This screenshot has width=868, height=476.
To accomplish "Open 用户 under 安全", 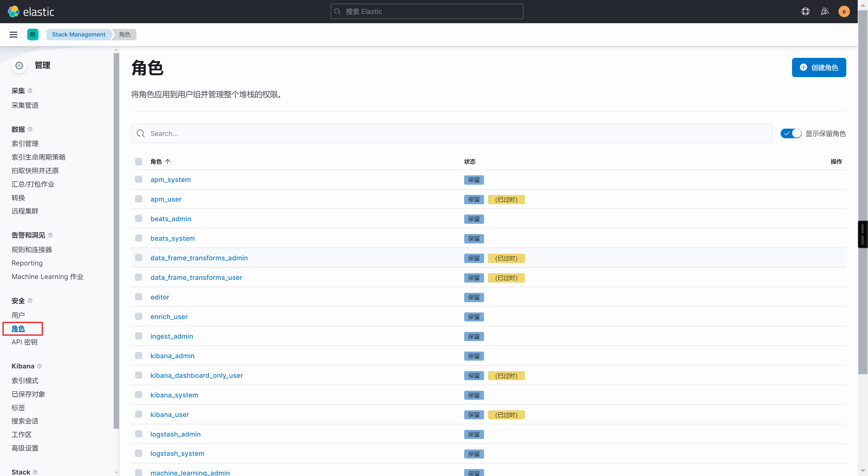I will click(18, 315).
